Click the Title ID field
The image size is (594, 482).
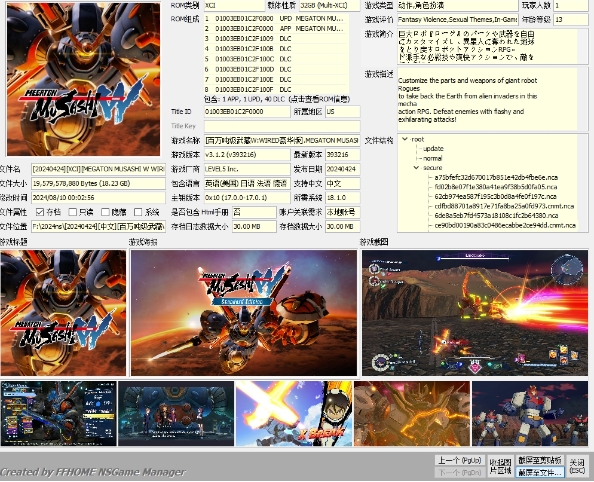coord(247,112)
